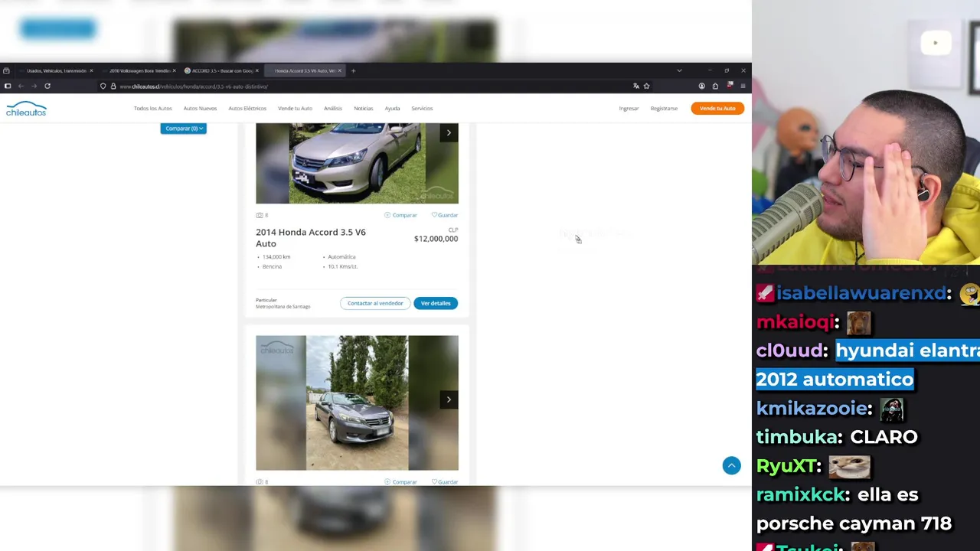Click the Chileautos logo
The width and height of the screenshot is (980, 551).
pyautogui.click(x=26, y=109)
